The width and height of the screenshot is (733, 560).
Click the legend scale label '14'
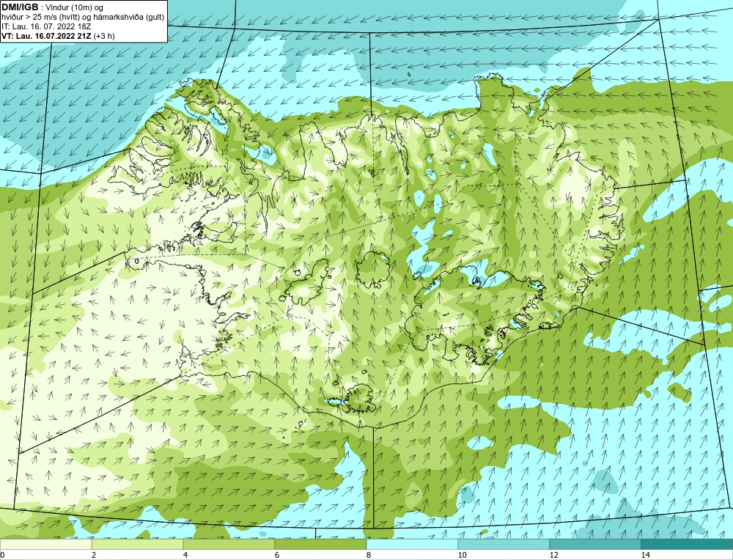click(645, 555)
